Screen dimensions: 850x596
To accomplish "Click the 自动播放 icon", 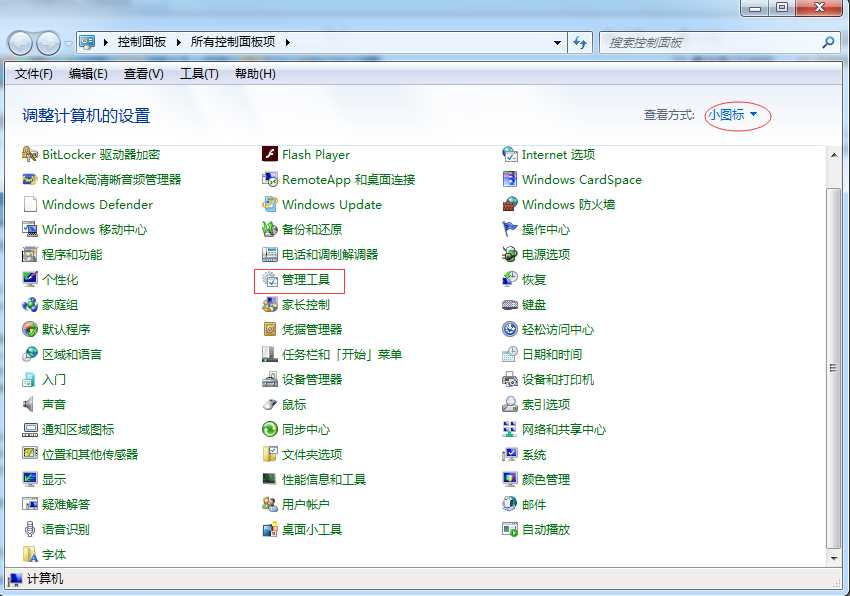I will pos(510,529).
